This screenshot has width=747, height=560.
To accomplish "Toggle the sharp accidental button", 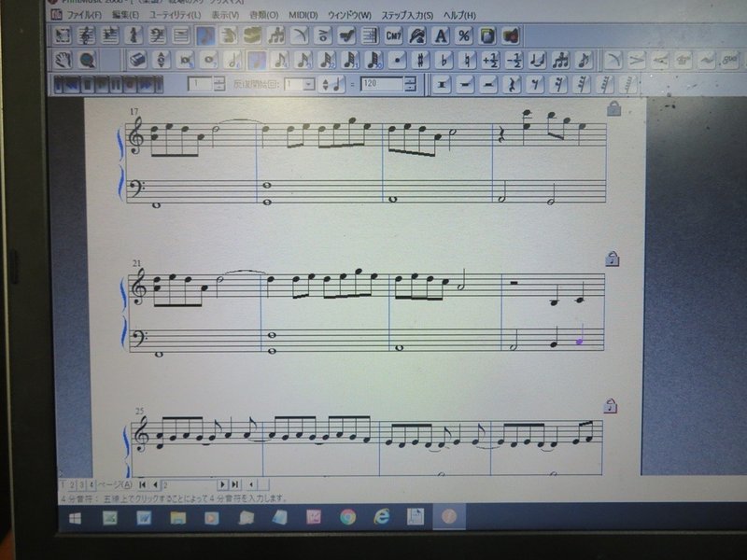I will (420, 60).
